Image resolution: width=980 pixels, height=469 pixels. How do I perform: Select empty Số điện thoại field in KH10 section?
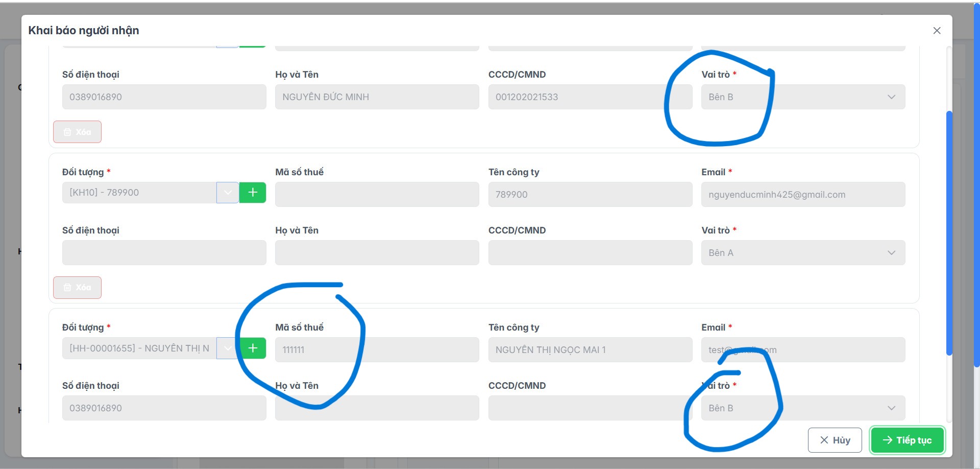tap(164, 253)
